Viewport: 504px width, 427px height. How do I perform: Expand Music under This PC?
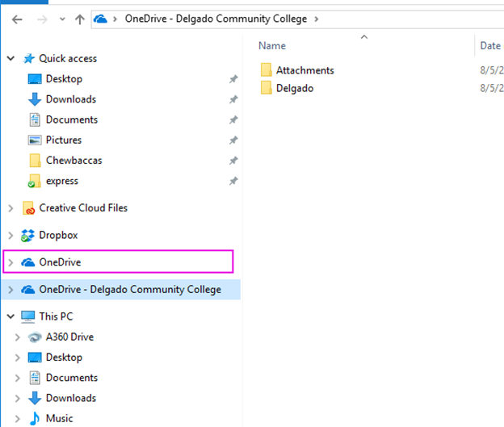(17, 419)
